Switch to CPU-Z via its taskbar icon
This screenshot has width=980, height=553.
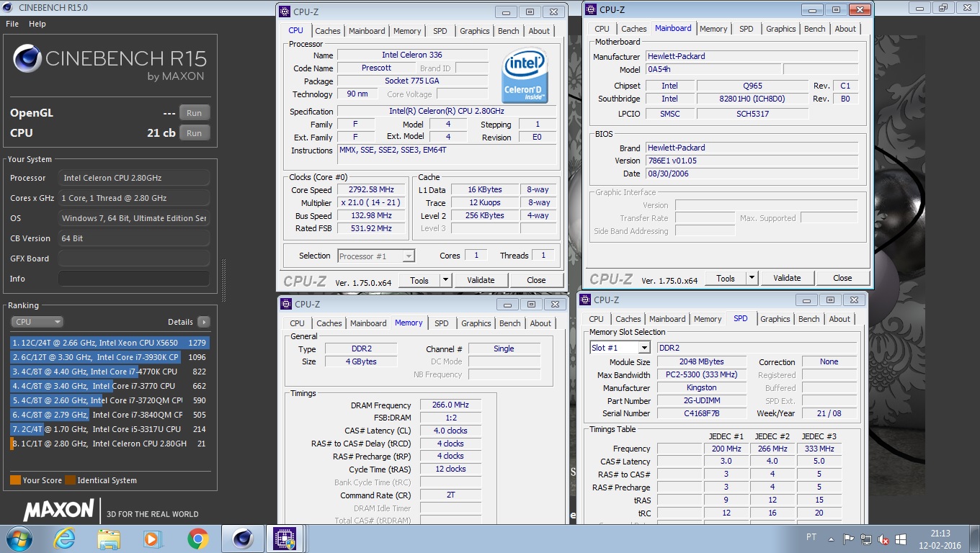point(285,539)
